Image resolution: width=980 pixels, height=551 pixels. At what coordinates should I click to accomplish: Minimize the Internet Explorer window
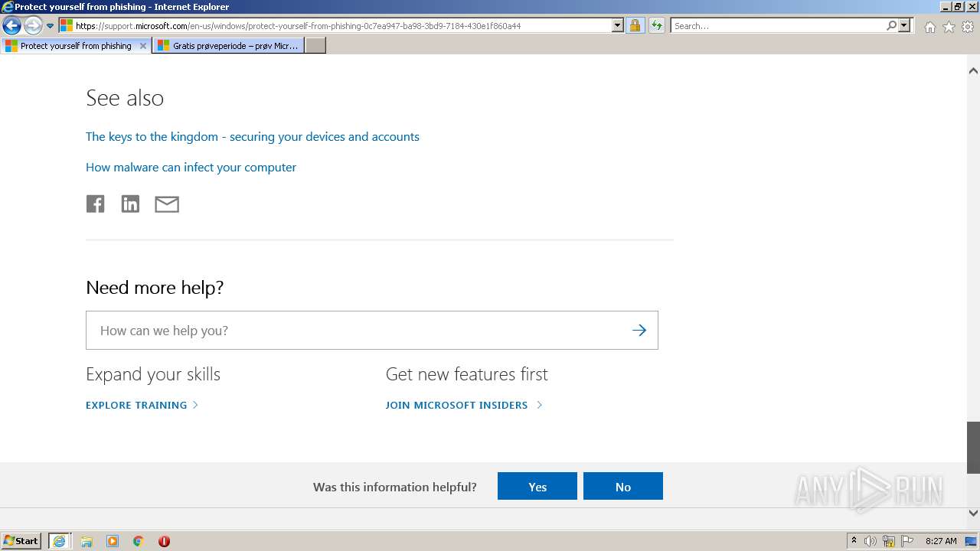[x=946, y=7]
